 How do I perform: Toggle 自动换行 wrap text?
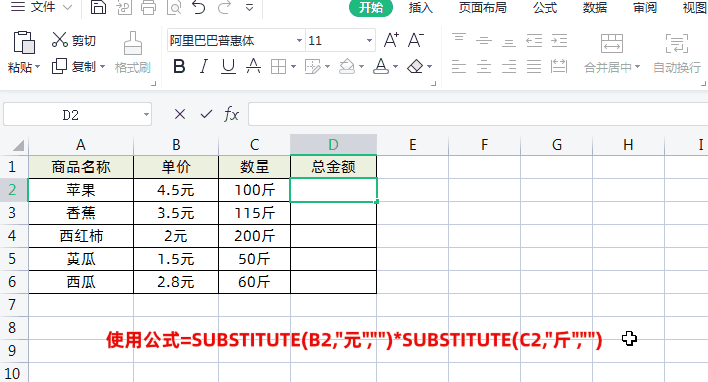pos(677,53)
